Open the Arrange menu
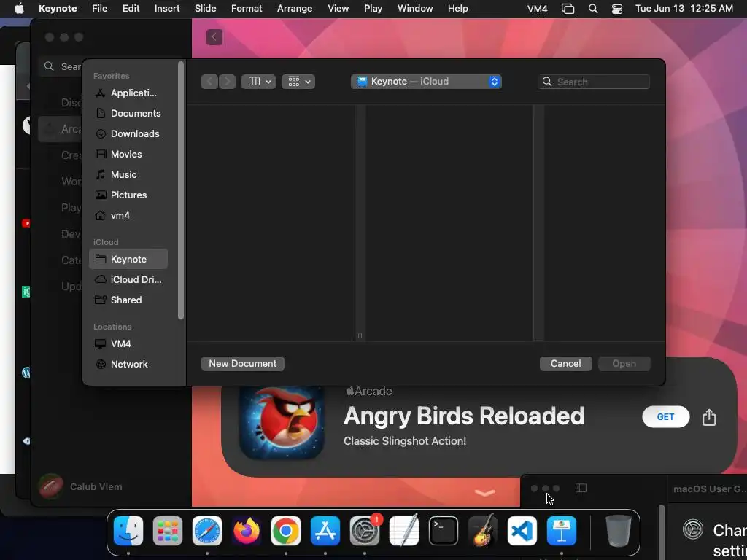The image size is (747, 560). click(295, 9)
